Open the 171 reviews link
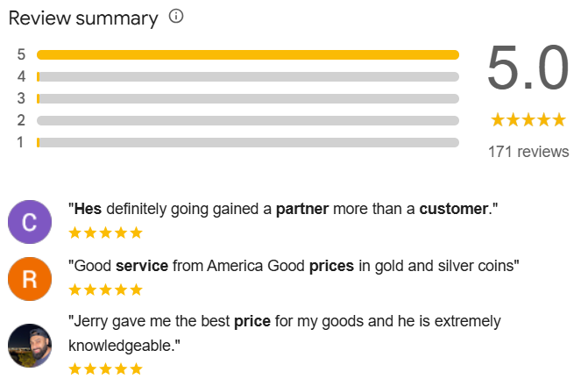 tap(528, 152)
